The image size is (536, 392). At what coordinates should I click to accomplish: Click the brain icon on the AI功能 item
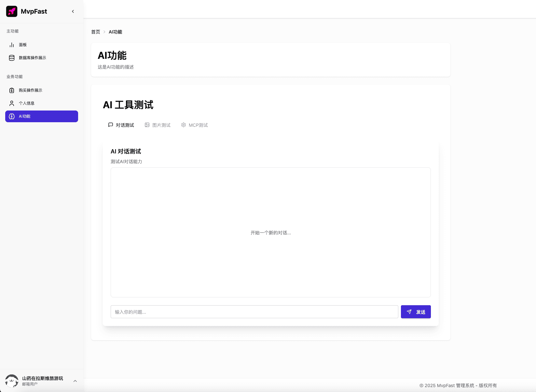[x=12, y=116]
